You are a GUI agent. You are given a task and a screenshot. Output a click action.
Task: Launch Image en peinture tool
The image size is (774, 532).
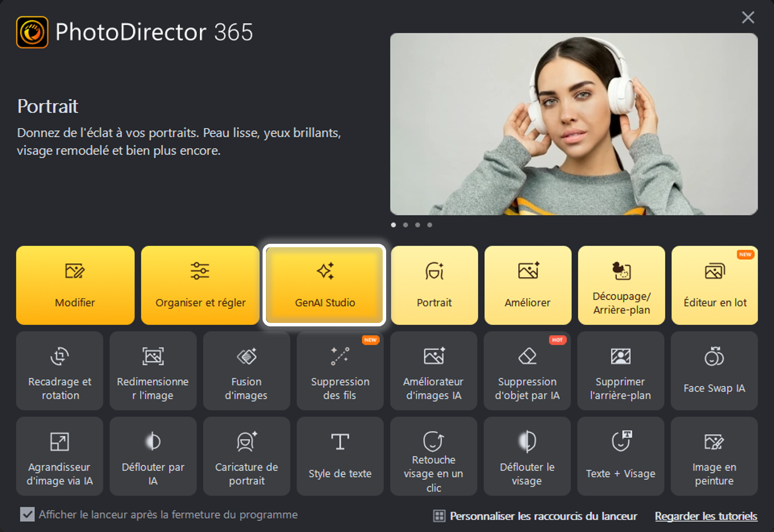(x=714, y=456)
